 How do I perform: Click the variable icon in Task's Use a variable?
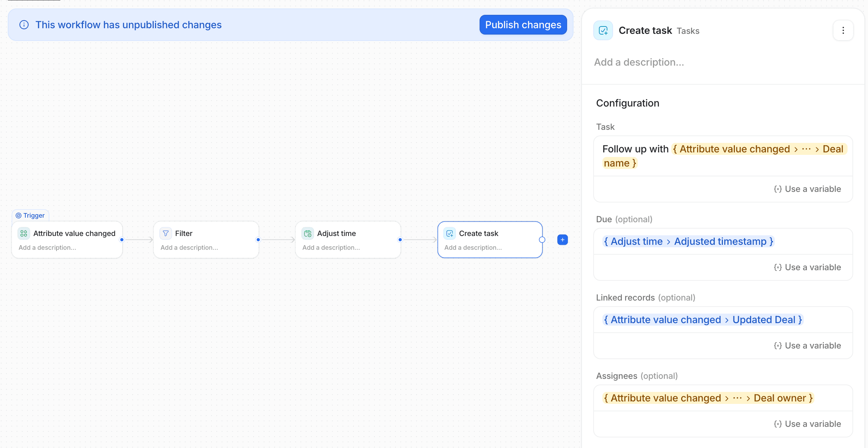point(778,189)
